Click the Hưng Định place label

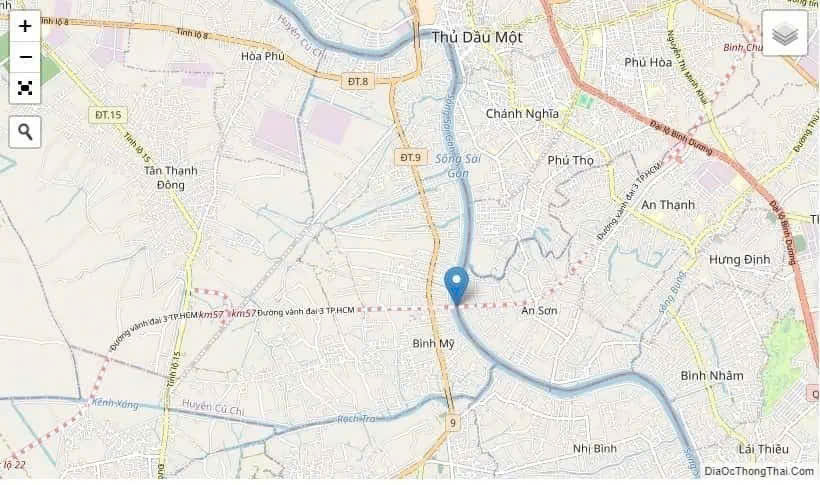(x=739, y=260)
